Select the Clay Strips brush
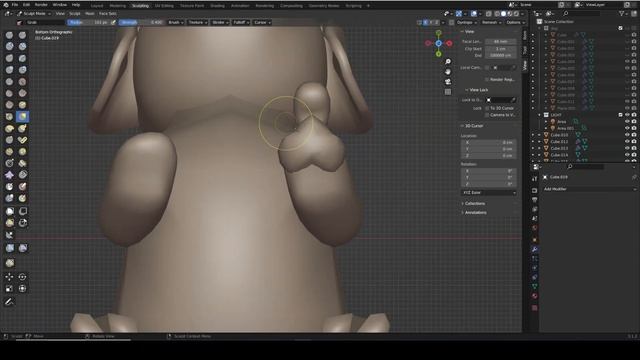This screenshot has width=640, height=360. [x=22, y=47]
